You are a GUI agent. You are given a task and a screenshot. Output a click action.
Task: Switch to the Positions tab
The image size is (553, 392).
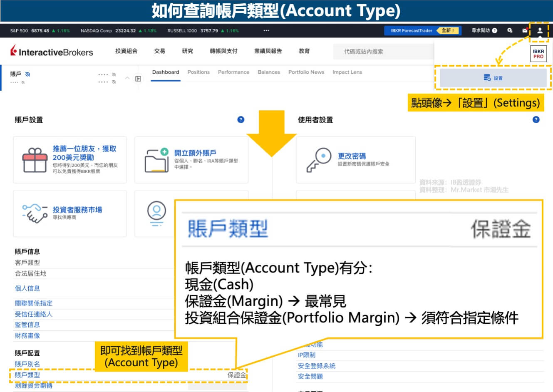[198, 72]
